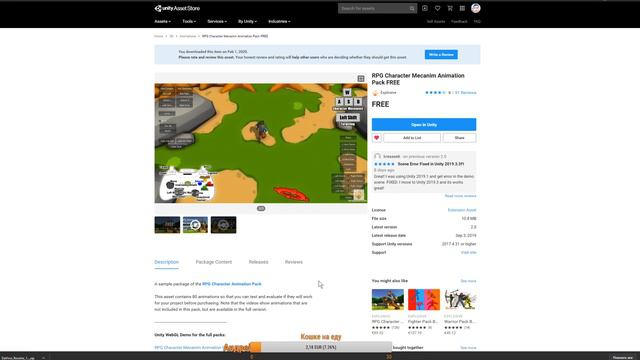This screenshot has height=360, width=640.
Task: Click the Home breadcrumb link
Action: (159, 36)
